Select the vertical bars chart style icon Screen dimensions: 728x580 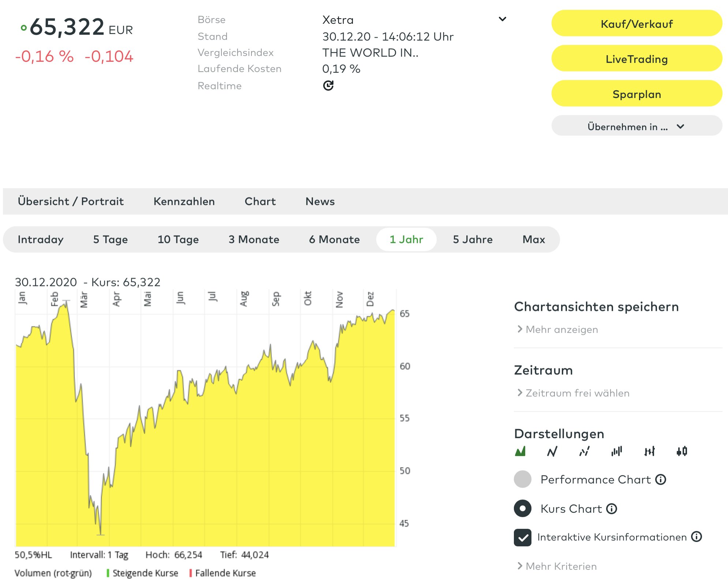tap(617, 451)
